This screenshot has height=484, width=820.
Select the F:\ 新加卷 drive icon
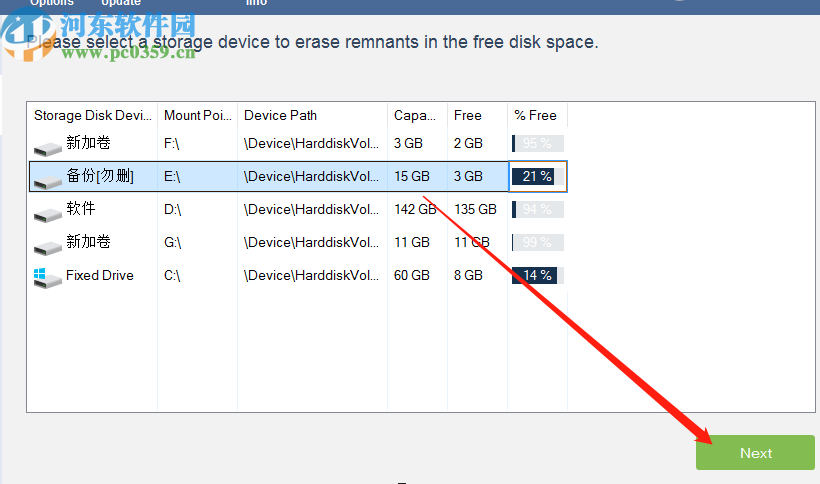(48, 148)
